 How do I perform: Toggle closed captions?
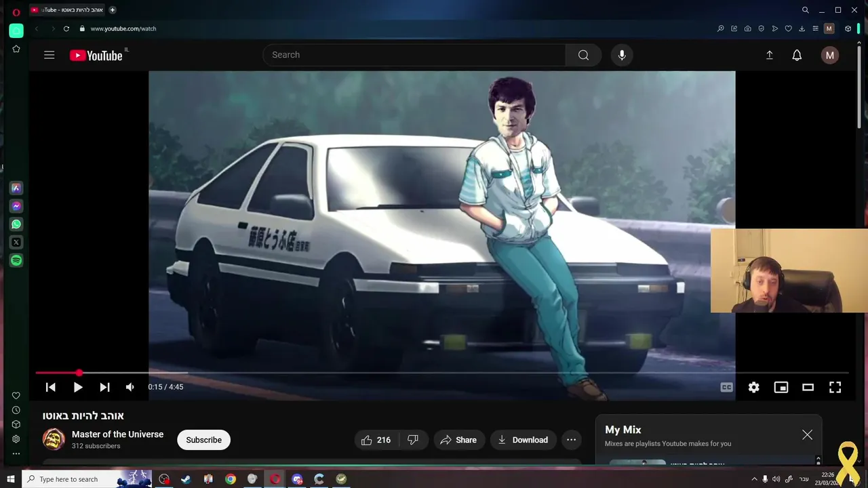(x=726, y=387)
